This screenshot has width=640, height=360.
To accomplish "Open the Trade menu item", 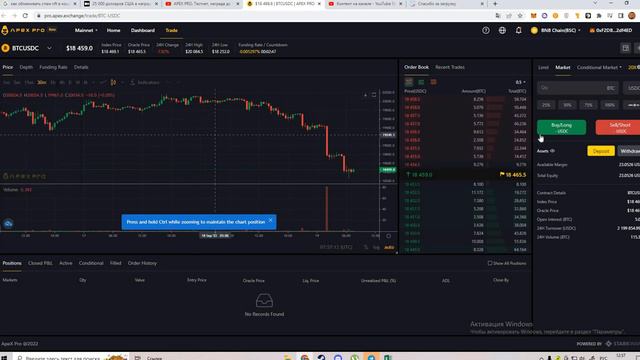I will [171, 30].
